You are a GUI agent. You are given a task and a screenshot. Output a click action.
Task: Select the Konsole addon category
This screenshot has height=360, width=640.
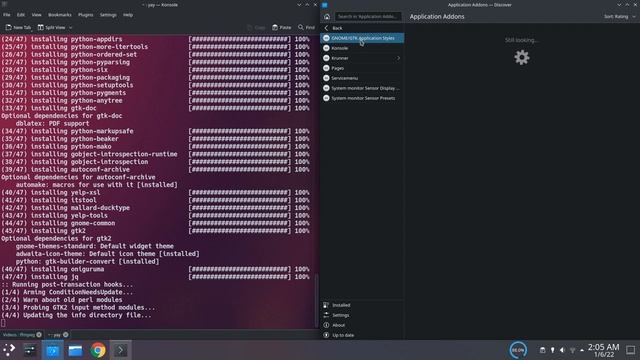click(x=362, y=48)
